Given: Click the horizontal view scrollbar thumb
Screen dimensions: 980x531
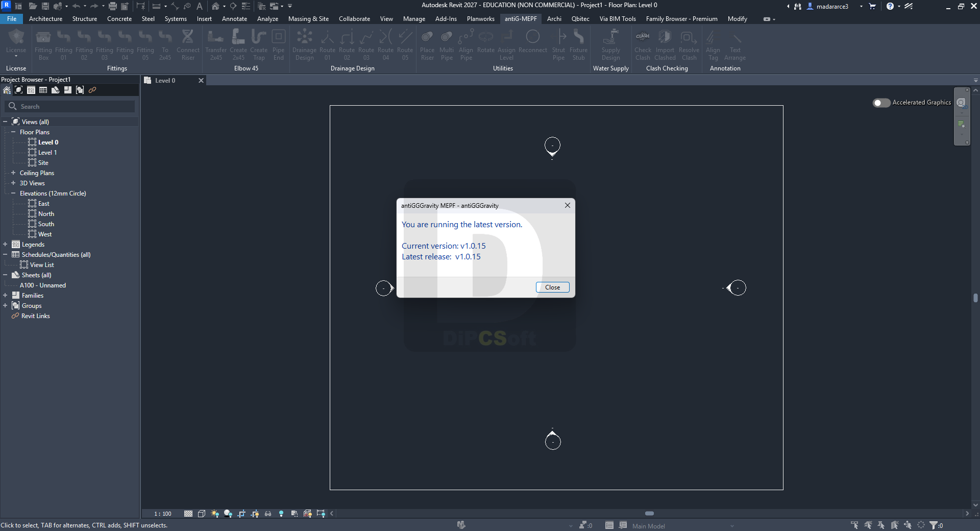Looking at the screenshot, I should 649,514.
